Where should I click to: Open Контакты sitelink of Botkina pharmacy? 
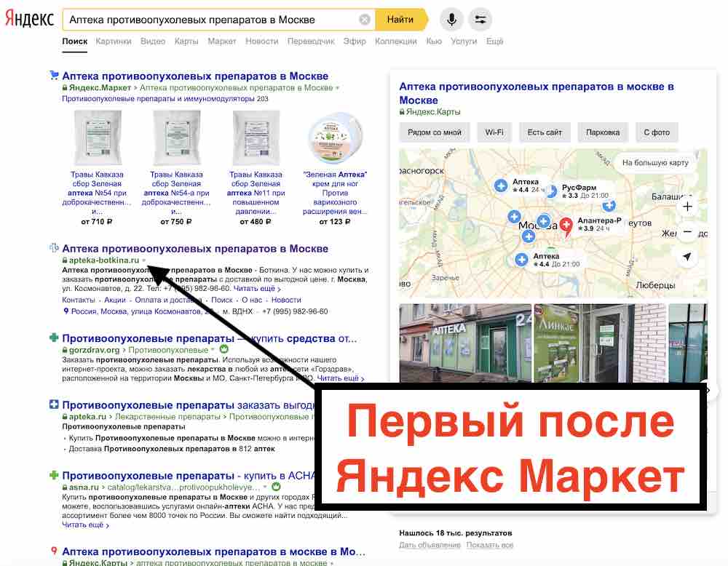point(79,300)
